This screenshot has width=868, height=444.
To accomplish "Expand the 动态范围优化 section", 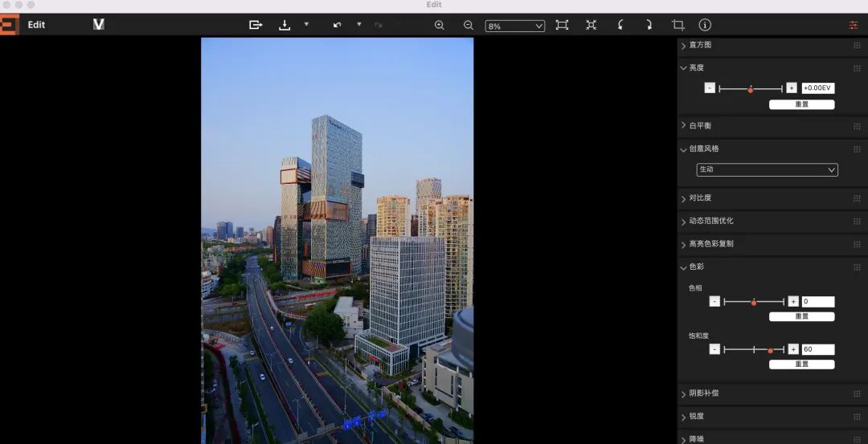I will click(x=684, y=221).
